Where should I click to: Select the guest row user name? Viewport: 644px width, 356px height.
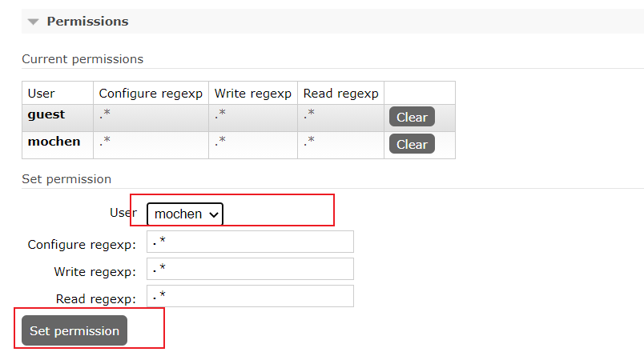pyautogui.click(x=46, y=114)
